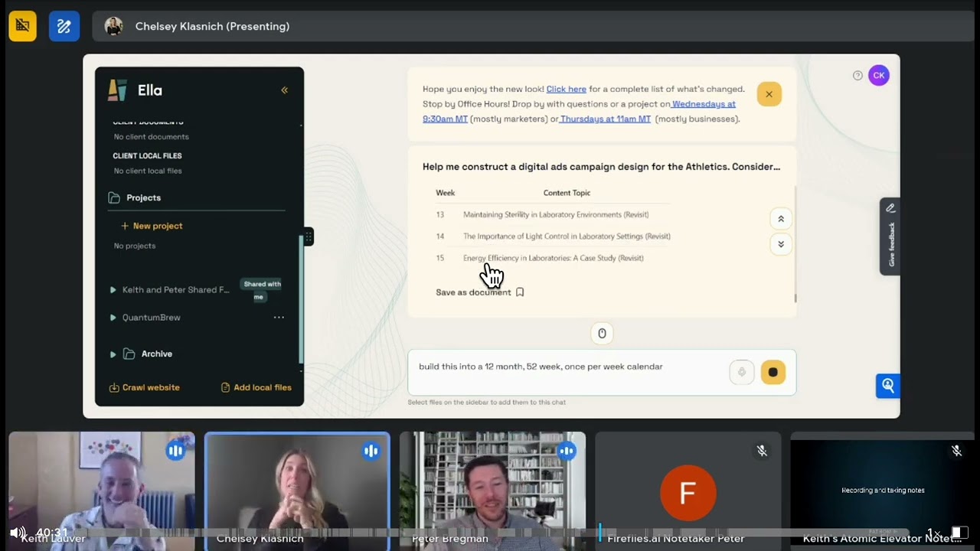Click 'No client local files' text
The width and height of the screenshot is (980, 551).
[148, 171]
